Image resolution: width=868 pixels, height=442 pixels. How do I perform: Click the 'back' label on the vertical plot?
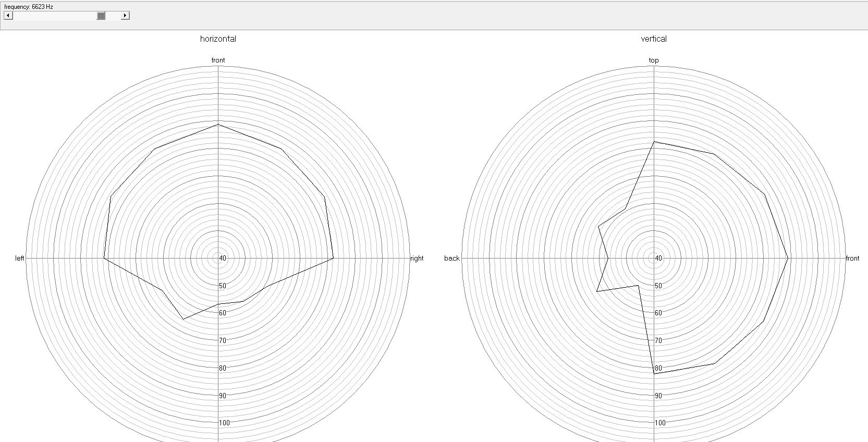pyautogui.click(x=452, y=259)
